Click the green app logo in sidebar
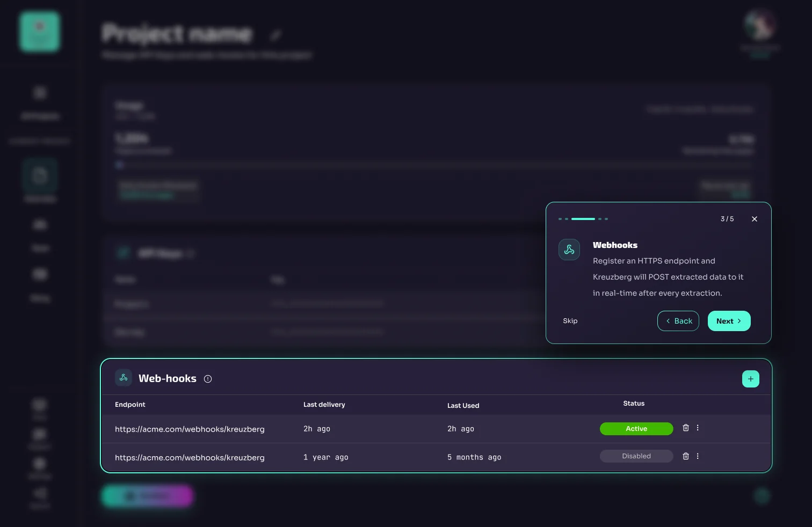The height and width of the screenshot is (527, 812). point(40,32)
